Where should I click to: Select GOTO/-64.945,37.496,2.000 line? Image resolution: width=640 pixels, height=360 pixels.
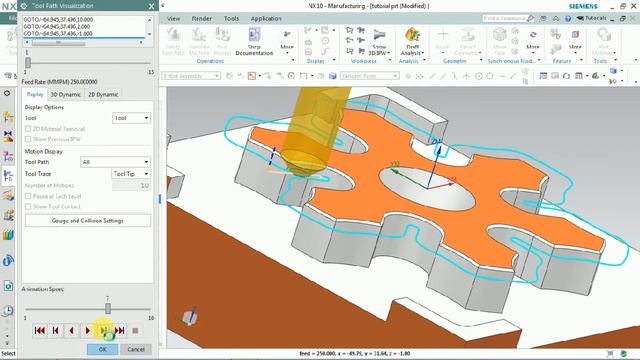[x=57, y=27]
